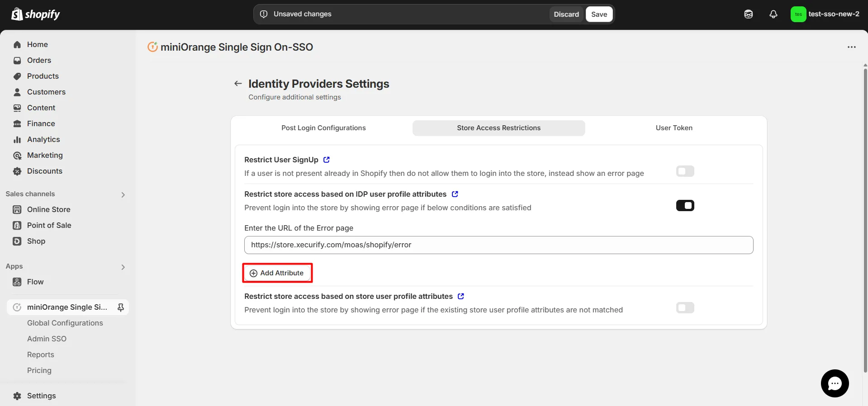This screenshot has width=868, height=406.
Task: Open Analytics page link
Action: tap(43, 139)
